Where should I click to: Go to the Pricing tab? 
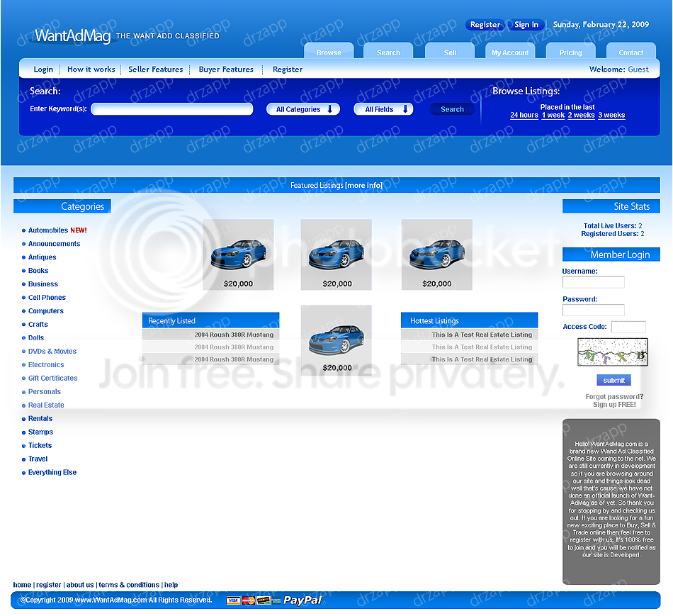(570, 51)
